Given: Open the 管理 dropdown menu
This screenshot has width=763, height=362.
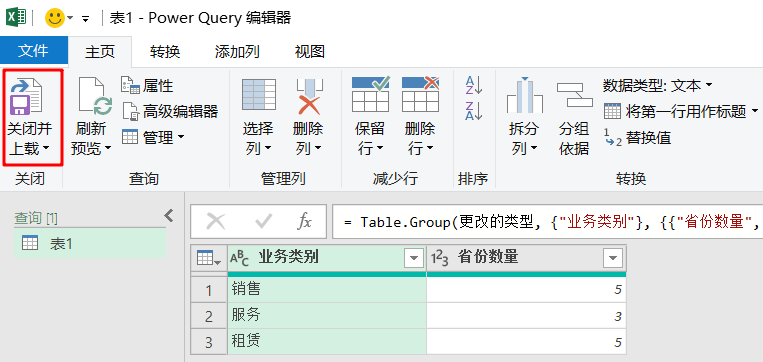Looking at the screenshot, I should (x=153, y=138).
